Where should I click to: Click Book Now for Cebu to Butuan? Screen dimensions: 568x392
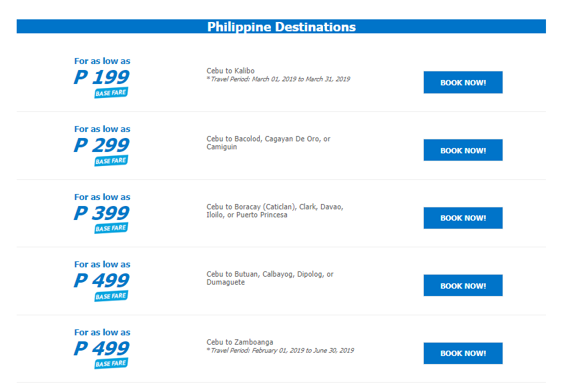(463, 285)
